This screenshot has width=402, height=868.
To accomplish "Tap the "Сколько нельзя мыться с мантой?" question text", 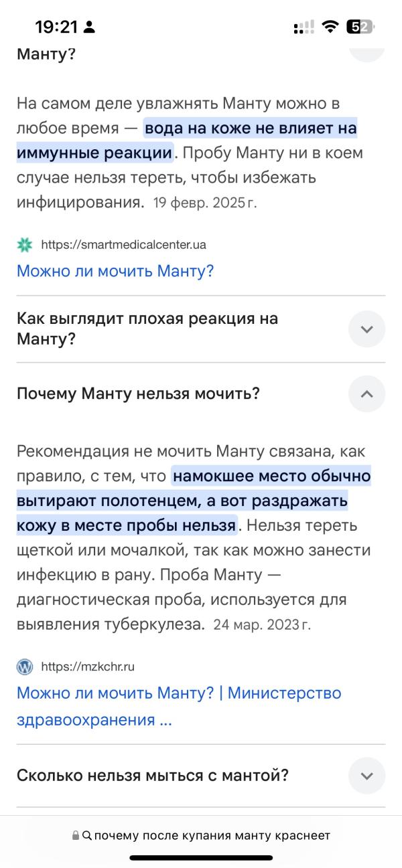I will [153, 776].
